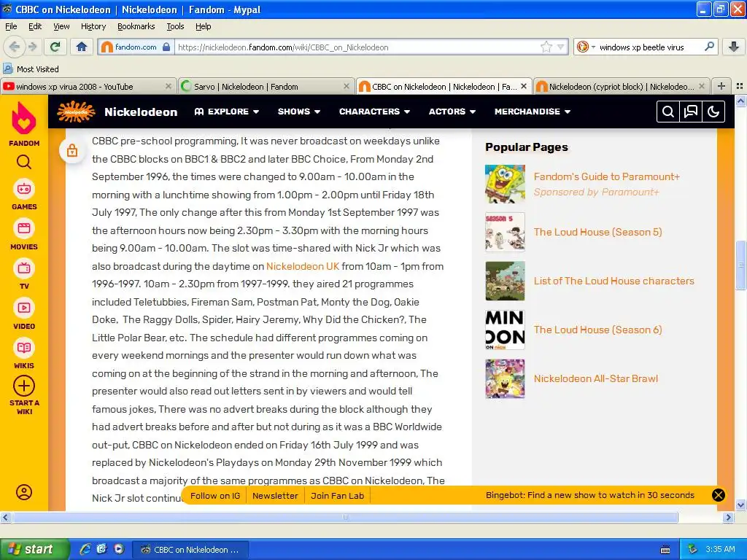Viewport: 747px width, 560px height.
Task: Click the search magnifier in search box
Action: [x=709, y=47]
